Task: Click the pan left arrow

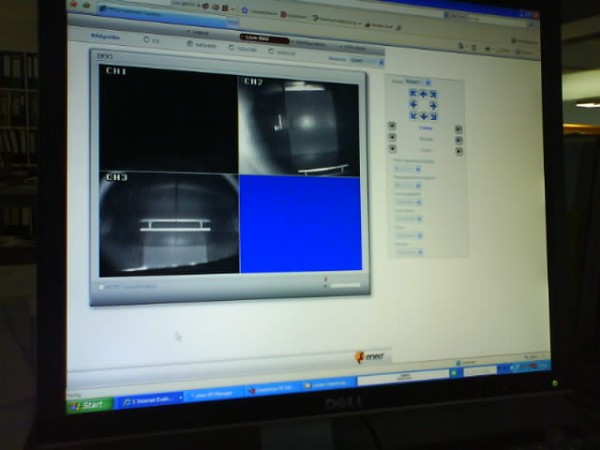Action: tap(413, 104)
